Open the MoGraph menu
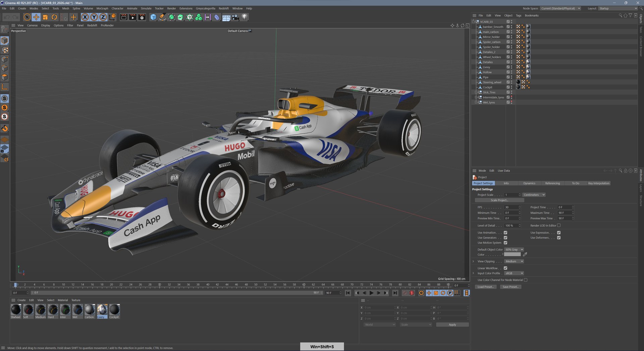This screenshot has height=351, width=644. 102,8
